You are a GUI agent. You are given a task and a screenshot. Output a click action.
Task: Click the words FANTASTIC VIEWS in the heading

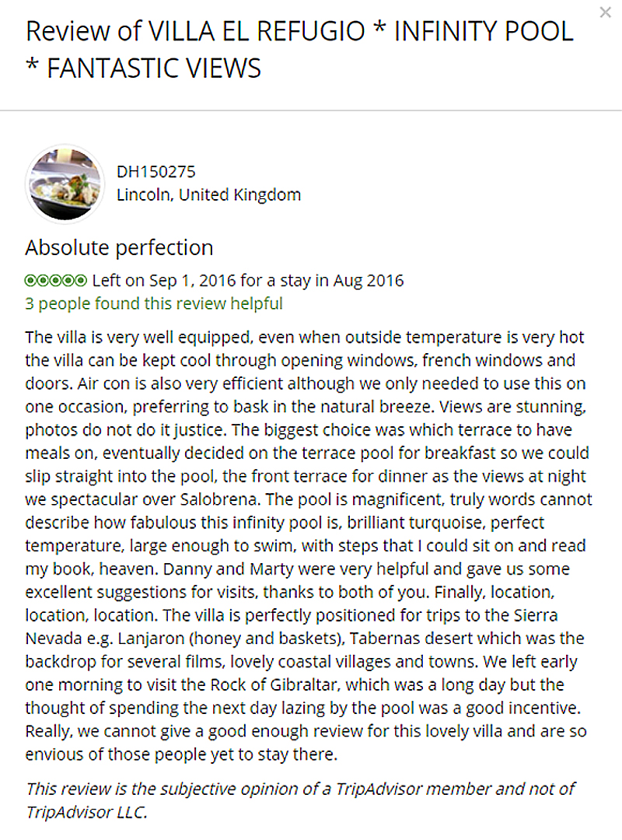pyautogui.click(x=154, y=68)
